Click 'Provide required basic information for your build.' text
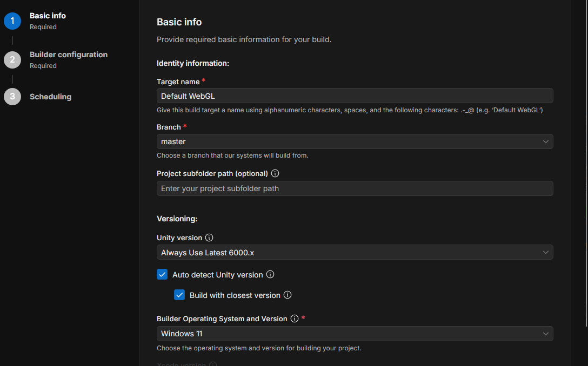Screen dimensions: 588x366 click(x=244, y=40)
